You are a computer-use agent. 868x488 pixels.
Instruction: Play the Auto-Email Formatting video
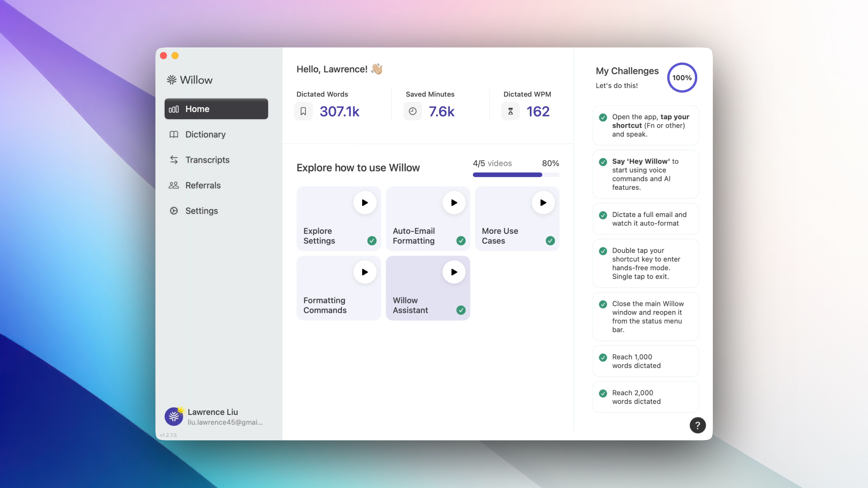click(454, 203)
